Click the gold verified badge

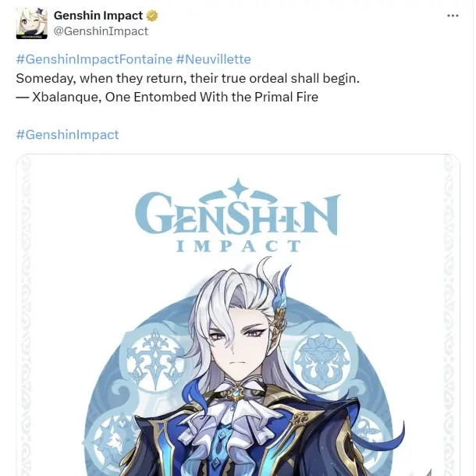(x=152, y=16)
